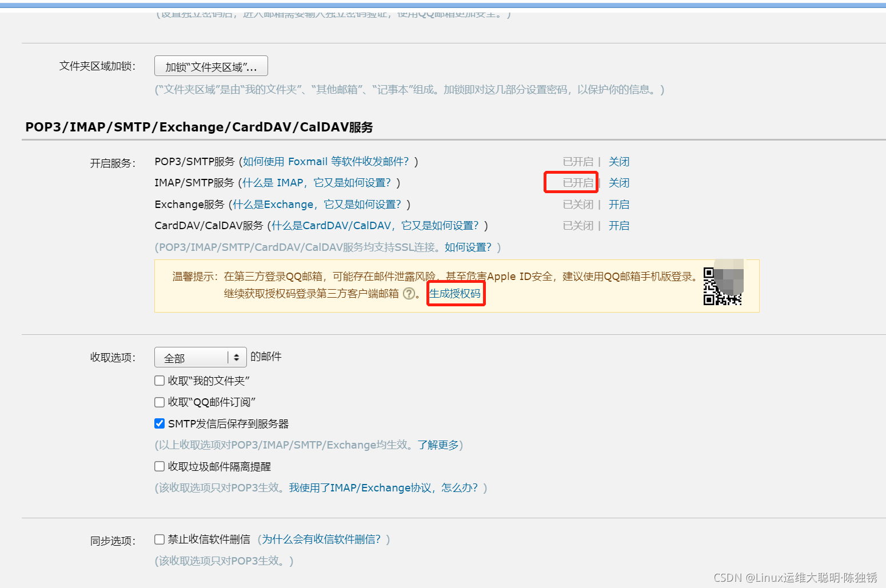
Task: Open the 了解更多 link
Action: click(438, 445)
